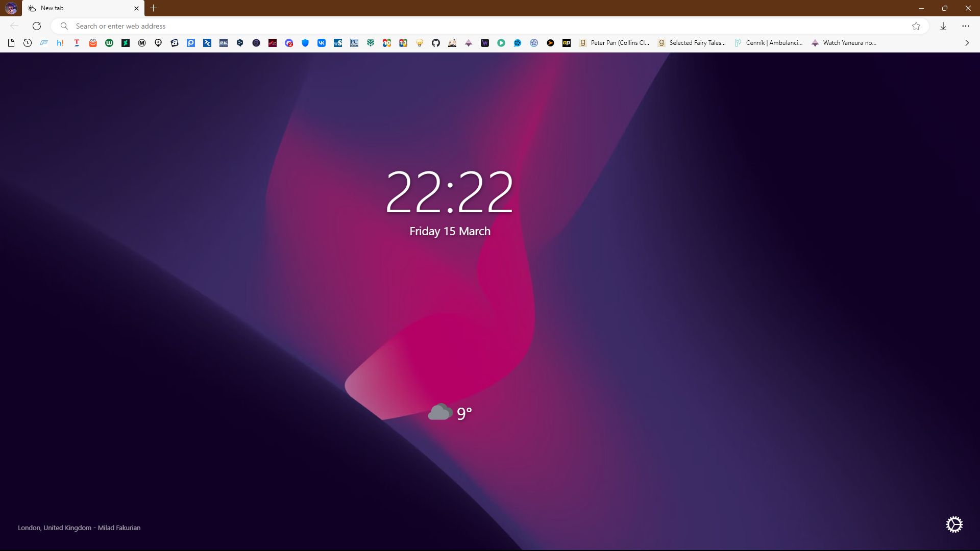The image size is (980, 551).
Task: Open Watch Yaneura no... bookmark
Action: point(844,43)
